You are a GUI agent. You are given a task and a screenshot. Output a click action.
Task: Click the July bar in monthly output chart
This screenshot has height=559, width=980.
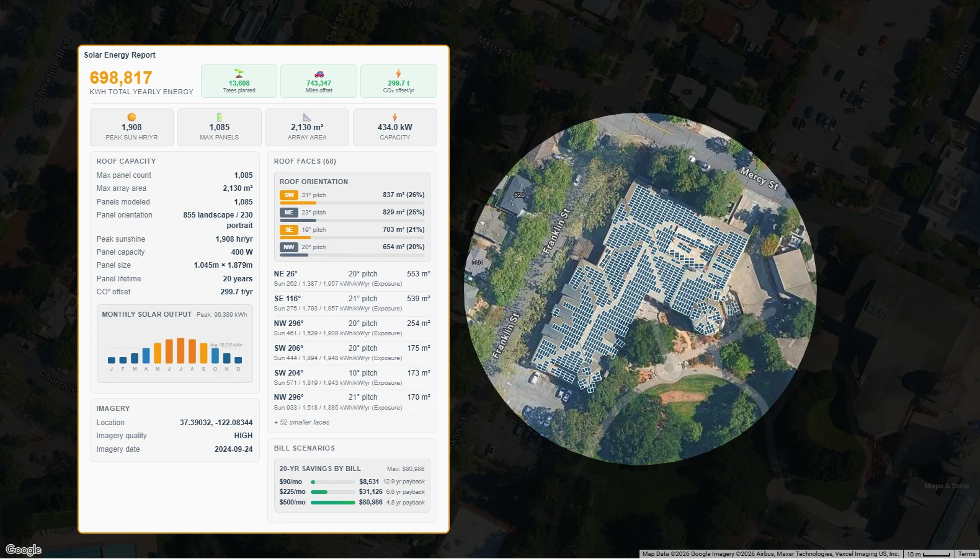[x=180, y=350]
